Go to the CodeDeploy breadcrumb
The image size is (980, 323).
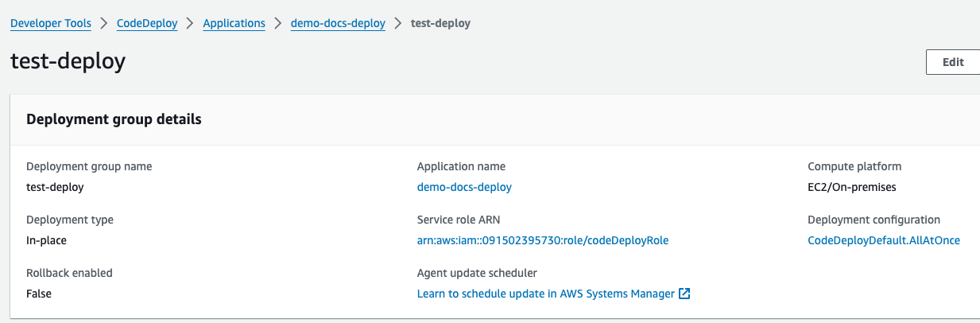pyautogui.click(x=147, y=23)
